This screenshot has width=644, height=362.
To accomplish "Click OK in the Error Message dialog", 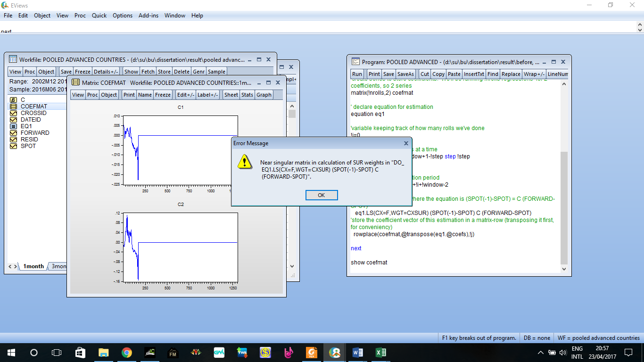I will point(321,195).
